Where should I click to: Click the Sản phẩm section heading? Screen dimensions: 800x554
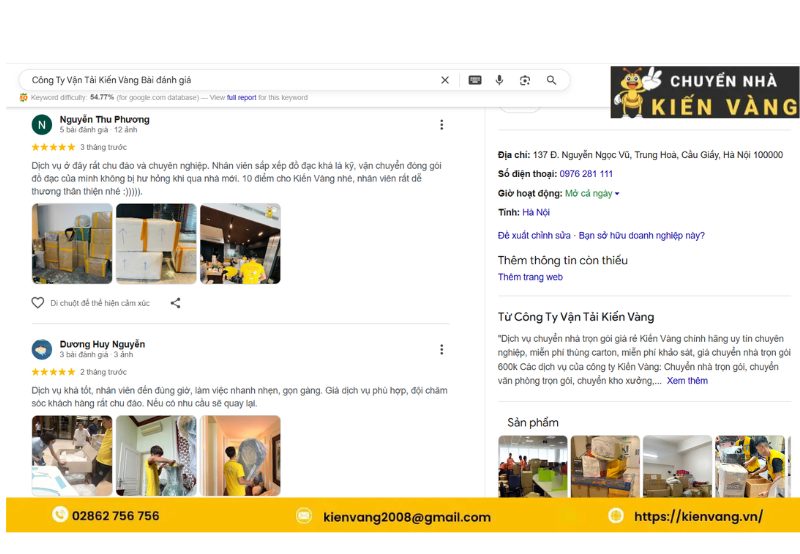coord(533,422)
